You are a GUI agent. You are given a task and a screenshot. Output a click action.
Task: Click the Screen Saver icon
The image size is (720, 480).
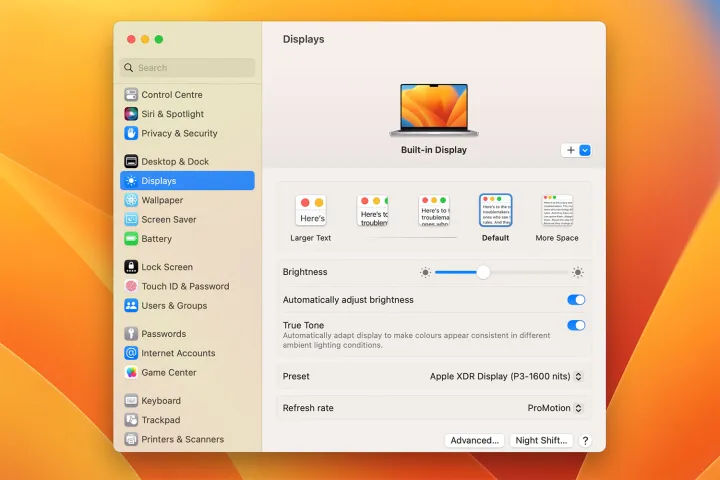131,219
